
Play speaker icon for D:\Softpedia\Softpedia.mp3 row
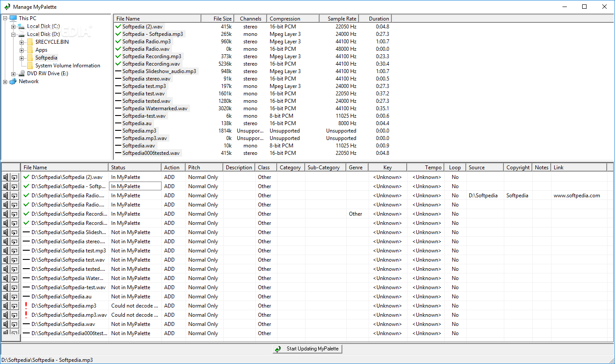(x=6, y=306)
